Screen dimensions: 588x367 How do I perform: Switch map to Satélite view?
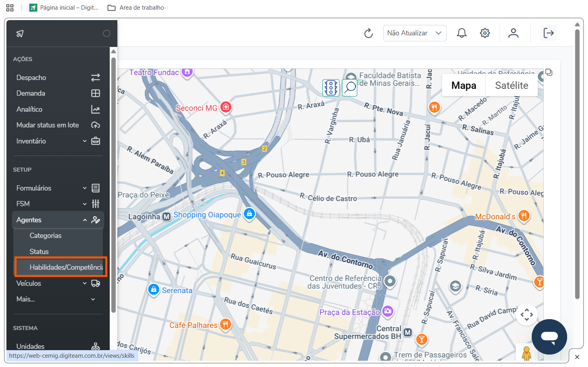pos(511,86)
